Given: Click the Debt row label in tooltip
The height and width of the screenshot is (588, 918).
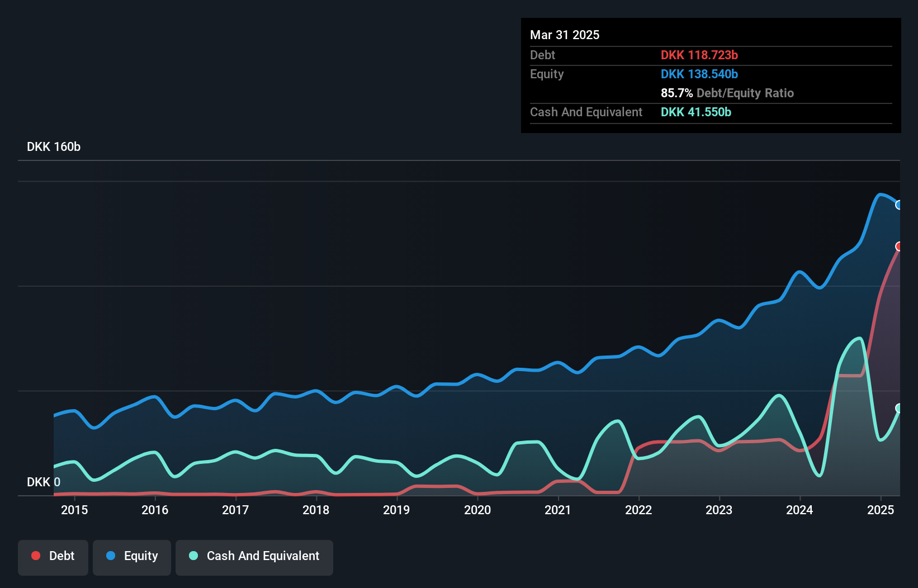Looking at the screenshot, I should coord(543,55).
